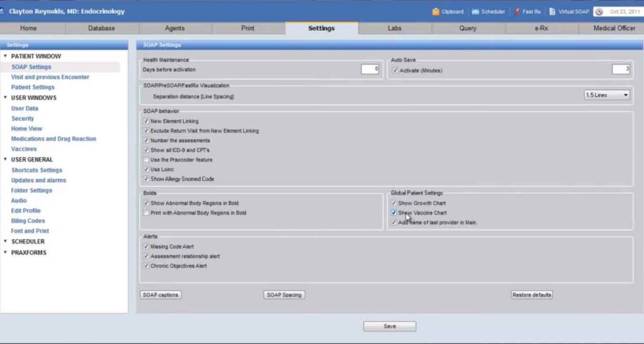Switch to the Labs tab
This screenshot has height=344, width=644.
click(394, 28)
